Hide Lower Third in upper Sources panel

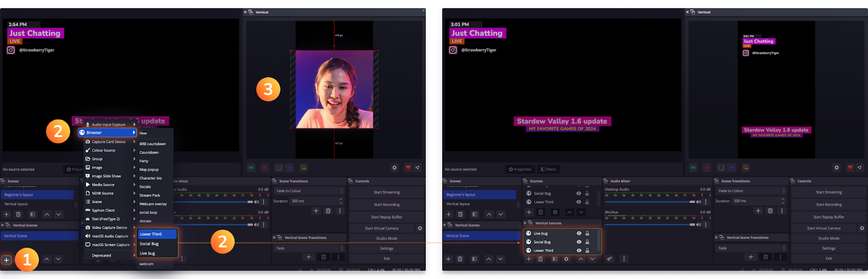(579, 202)
